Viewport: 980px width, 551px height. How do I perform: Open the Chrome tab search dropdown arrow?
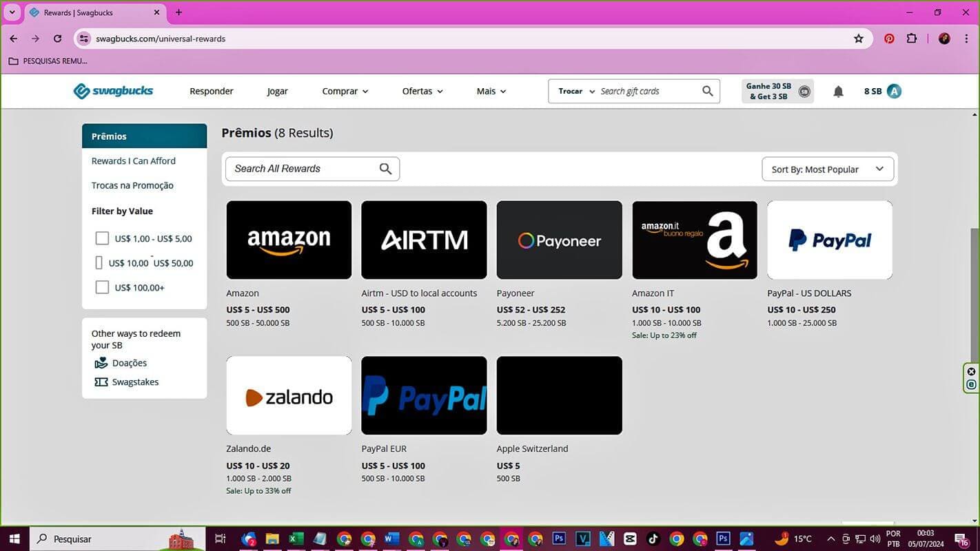click(x=12, y=12)
